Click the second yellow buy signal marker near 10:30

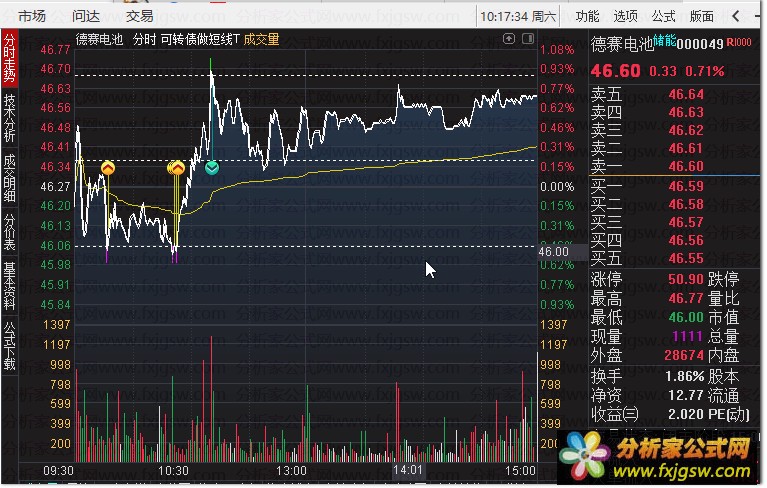[177, 168]
